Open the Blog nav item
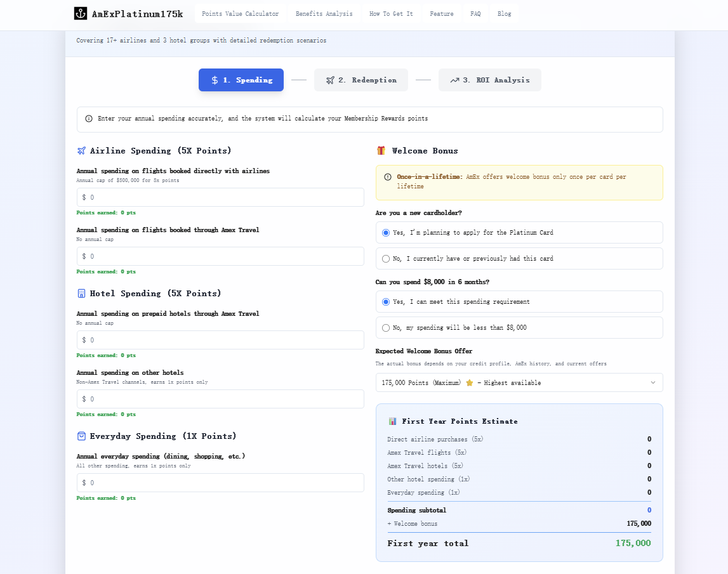The height and width of the screenshot is (574, 728). tap(504, 13)
